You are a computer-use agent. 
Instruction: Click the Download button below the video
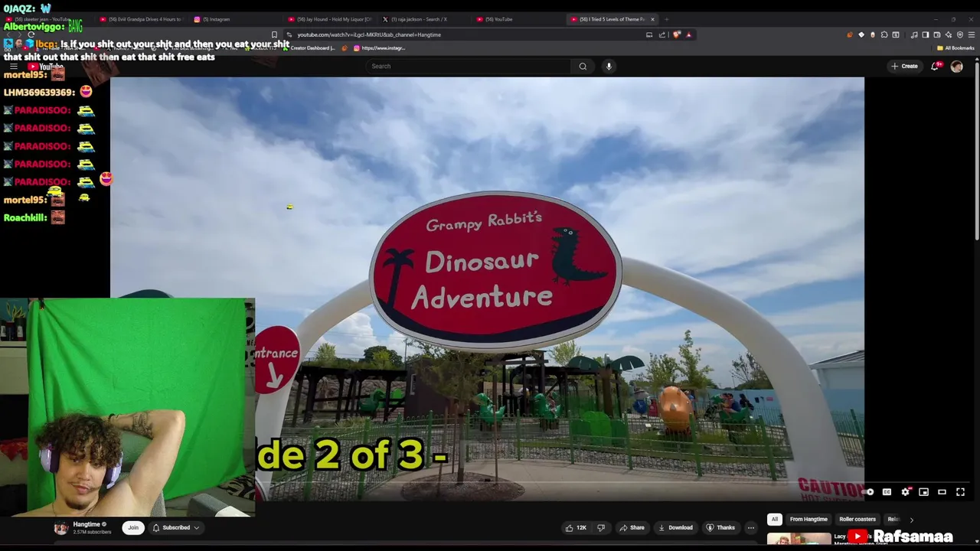click(x=675, y=527)
